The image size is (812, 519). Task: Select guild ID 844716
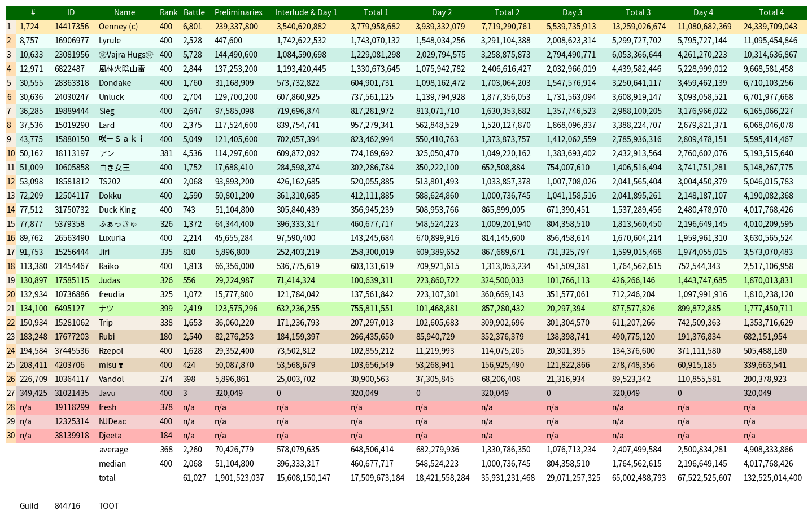(x=67, y=506)
